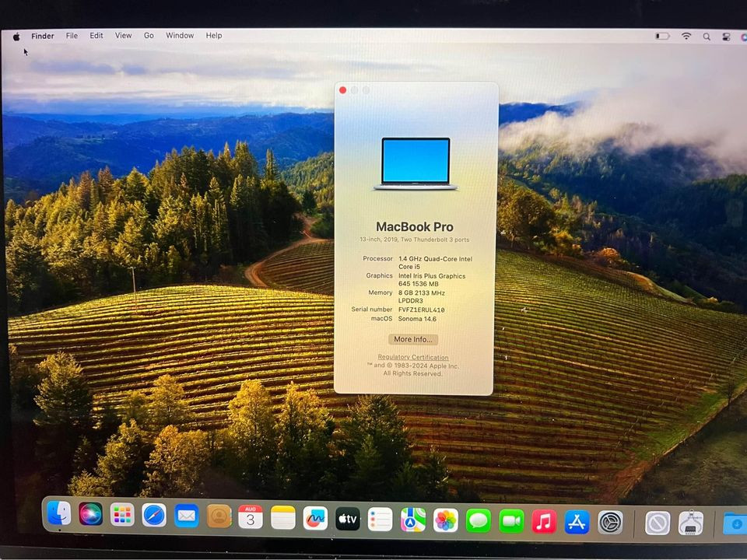This screenshot has width=747, height=560.
Task: Open the File menu
Action: (72, 36)
